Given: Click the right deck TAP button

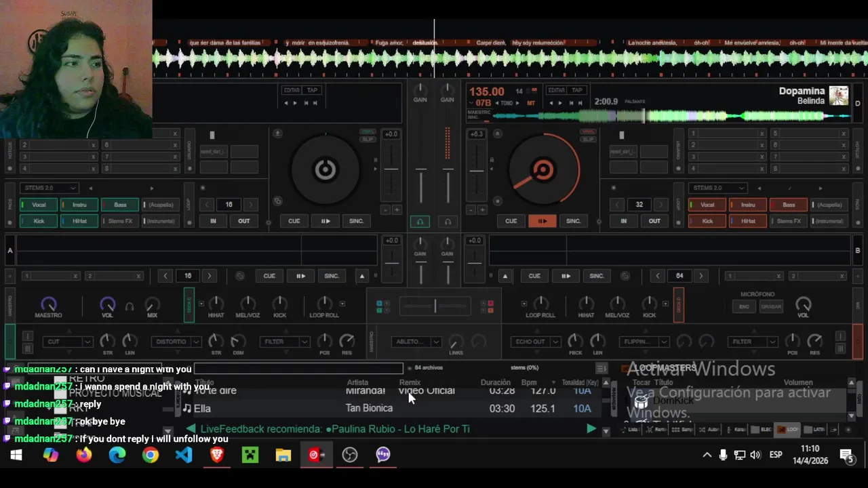Looking at the screenshot, I should coord(577,90).
